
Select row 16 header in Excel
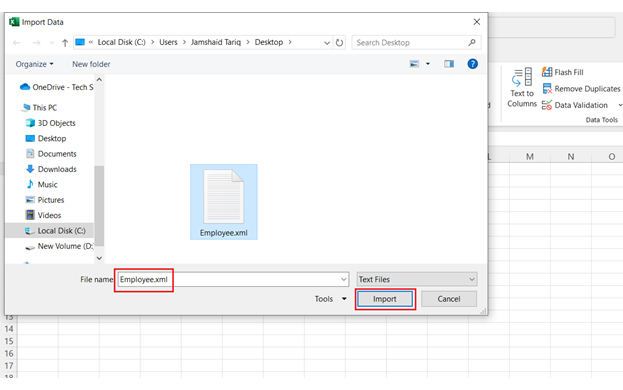(9, 353)
